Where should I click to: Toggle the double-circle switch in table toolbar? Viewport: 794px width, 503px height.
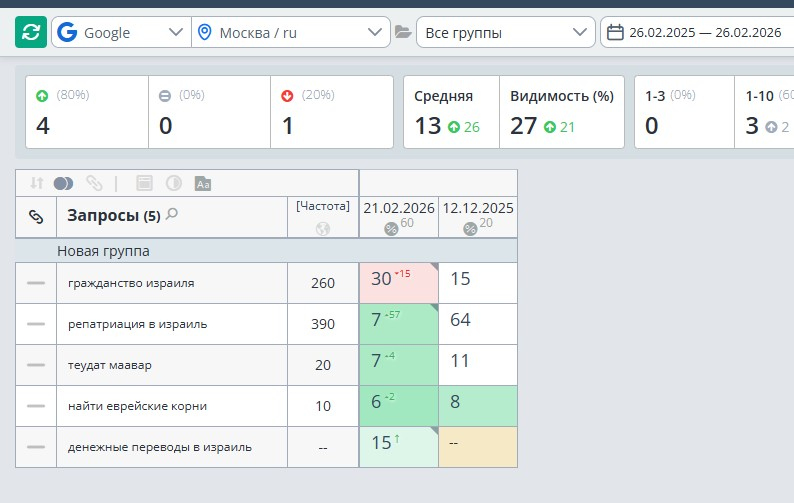click(63, 183)
